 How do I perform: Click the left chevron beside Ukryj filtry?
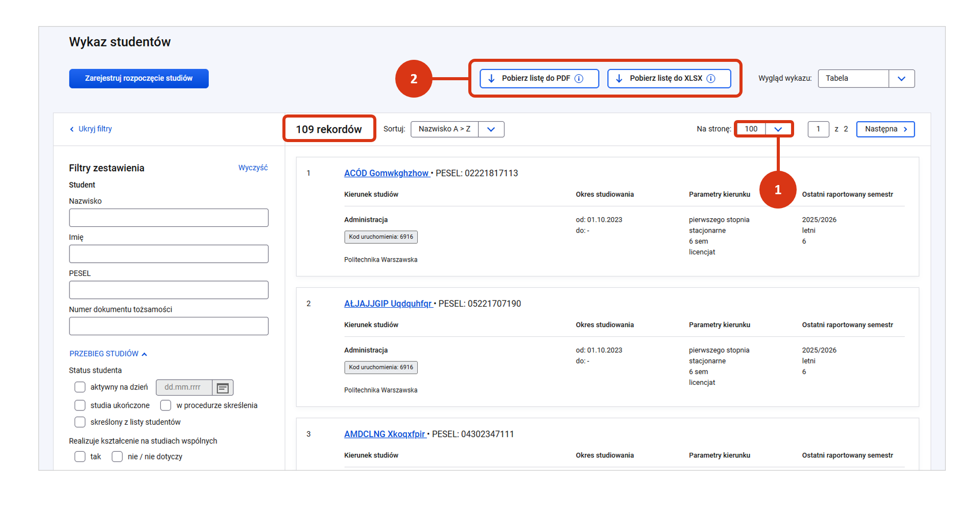(x=71, y=129)
